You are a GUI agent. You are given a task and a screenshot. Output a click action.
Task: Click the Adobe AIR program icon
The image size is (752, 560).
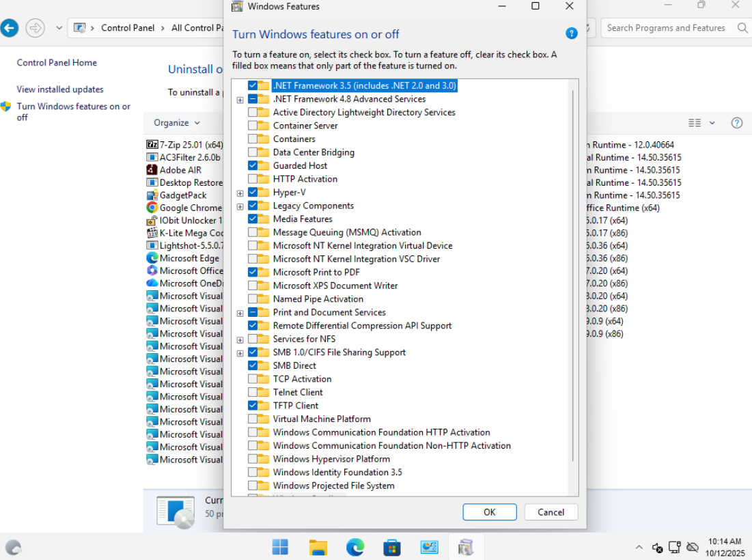tap(152, 170)
